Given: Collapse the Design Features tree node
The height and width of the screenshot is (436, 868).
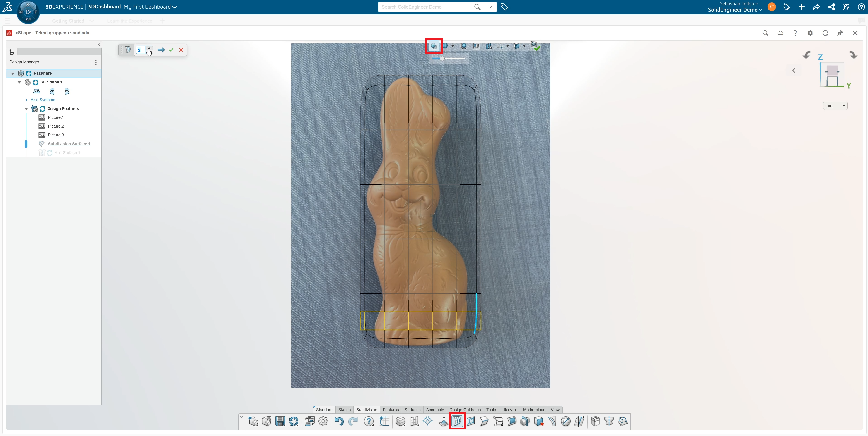Looking at the screenshot, I should [x=26, y=109].
